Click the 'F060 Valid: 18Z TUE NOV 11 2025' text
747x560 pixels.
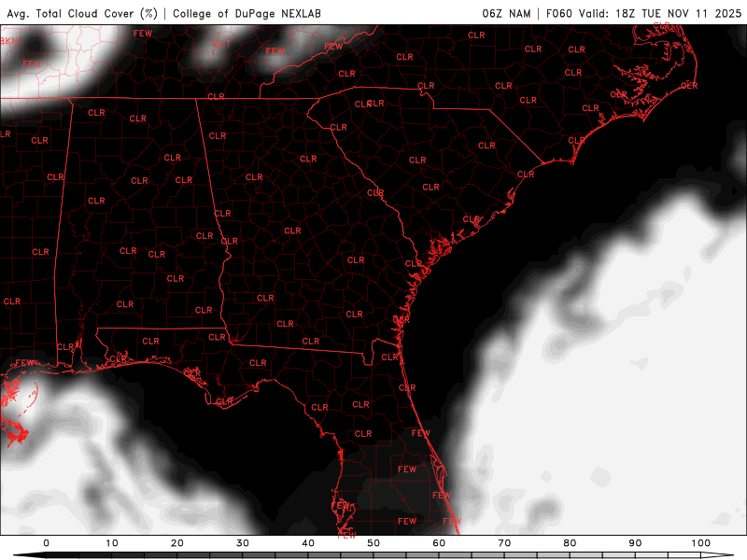pyautogui.click(x=643, y=13)
